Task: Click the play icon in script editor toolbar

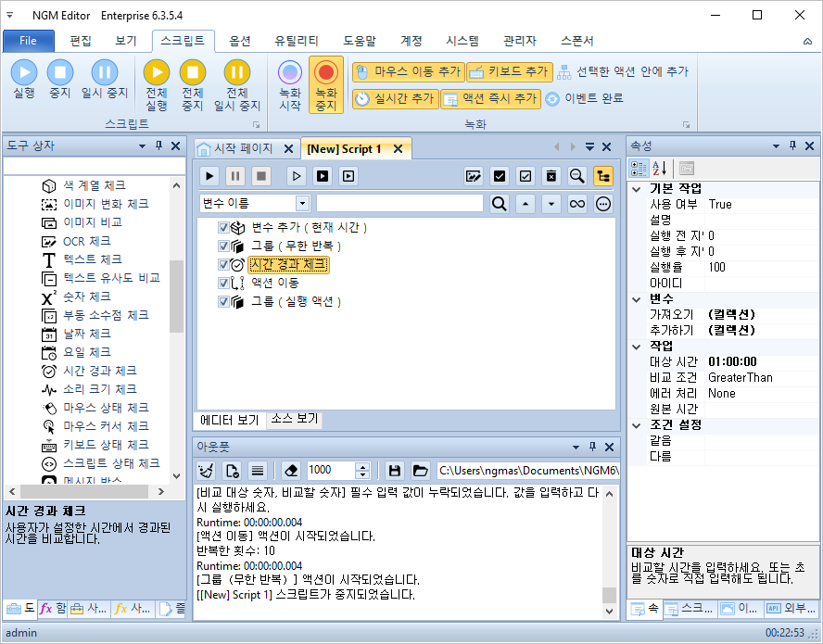Action: pos(209,176)
